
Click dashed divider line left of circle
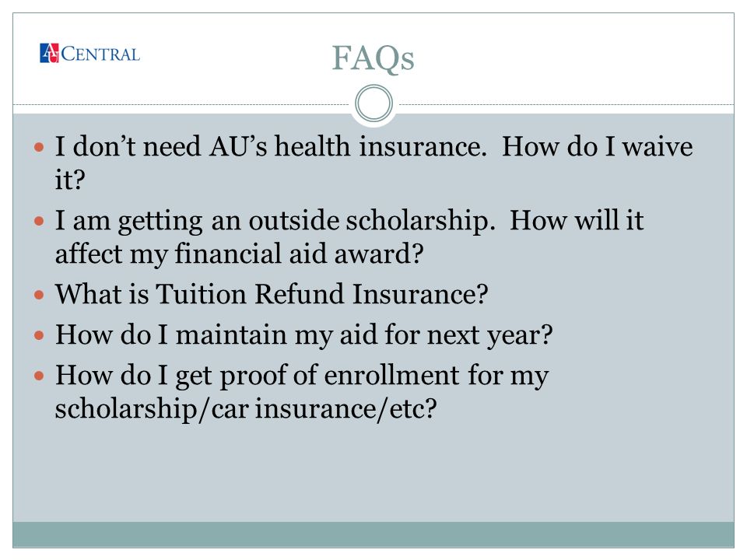coord(181,104)
